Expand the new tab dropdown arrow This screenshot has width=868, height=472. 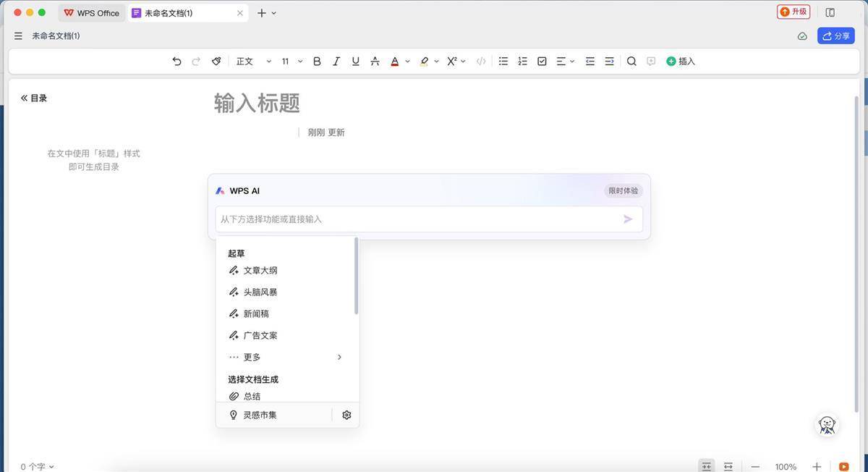[x=273, y=13]
